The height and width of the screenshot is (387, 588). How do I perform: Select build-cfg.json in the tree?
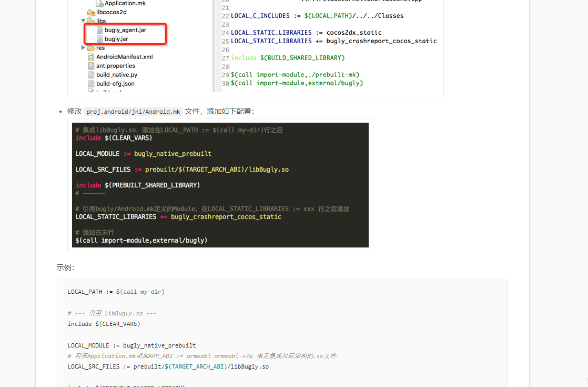pyautogui.click(x=115, y=84)
